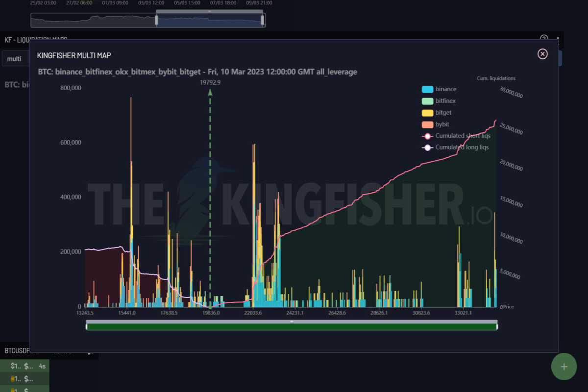Click the 5,000,000 right axis label
588x392 pixels.
[x=510, y=274]
